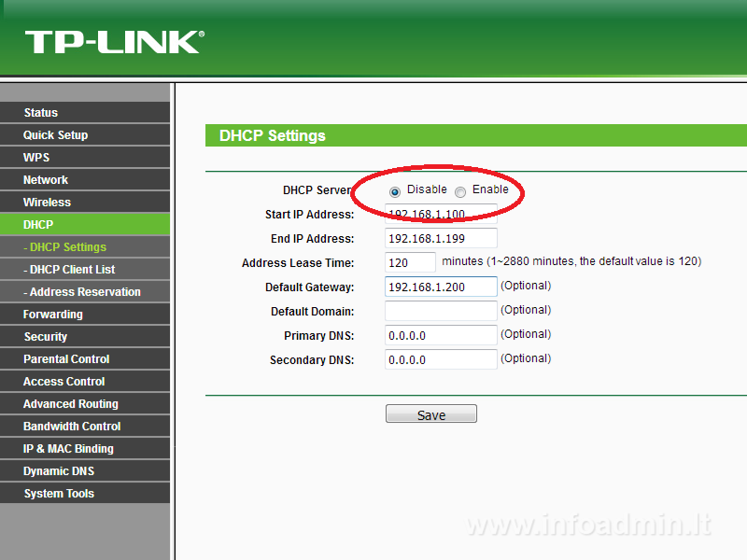Viewport: 747px width, 560px height.
Task: Click the Save button
Action: tap(431, 413)
